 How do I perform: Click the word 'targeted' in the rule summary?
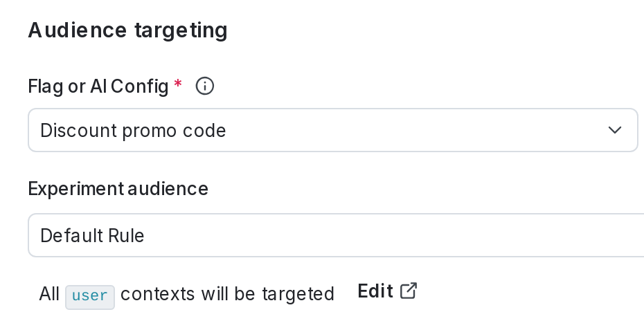coord(298,294)
